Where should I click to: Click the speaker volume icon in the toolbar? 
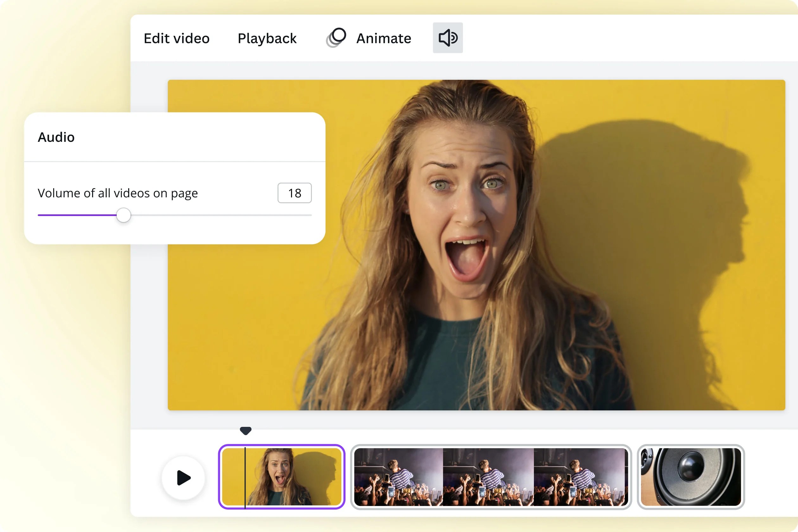pos(447,38)
